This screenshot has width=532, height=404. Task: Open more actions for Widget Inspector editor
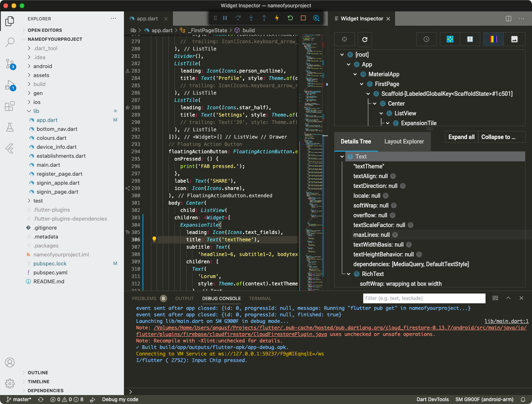[x=521, y=19]
